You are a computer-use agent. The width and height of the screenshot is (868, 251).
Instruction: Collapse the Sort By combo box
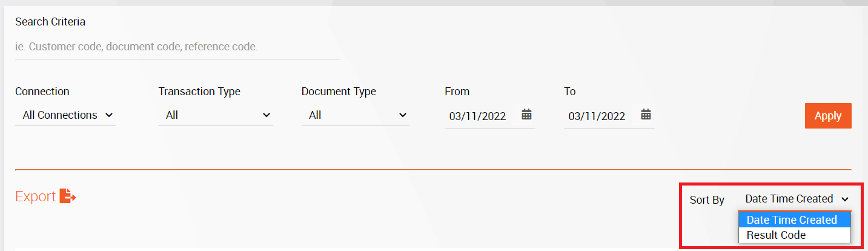tap(795, 199)
